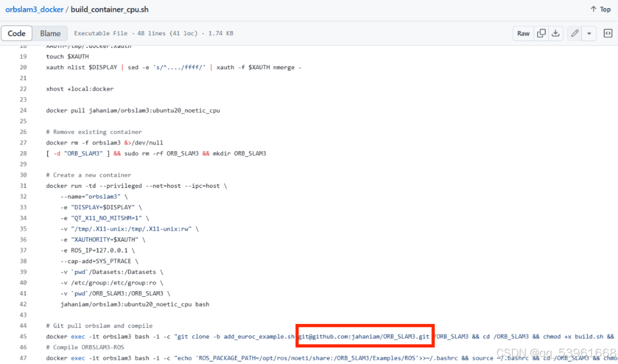Open the file editor pencil icon
The width and height of the screenshot is (618, 364).
click(x=574, y=33)
